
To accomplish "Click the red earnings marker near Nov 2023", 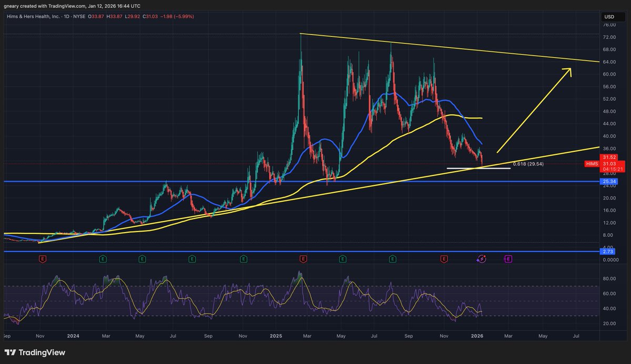I will point(43,258).
